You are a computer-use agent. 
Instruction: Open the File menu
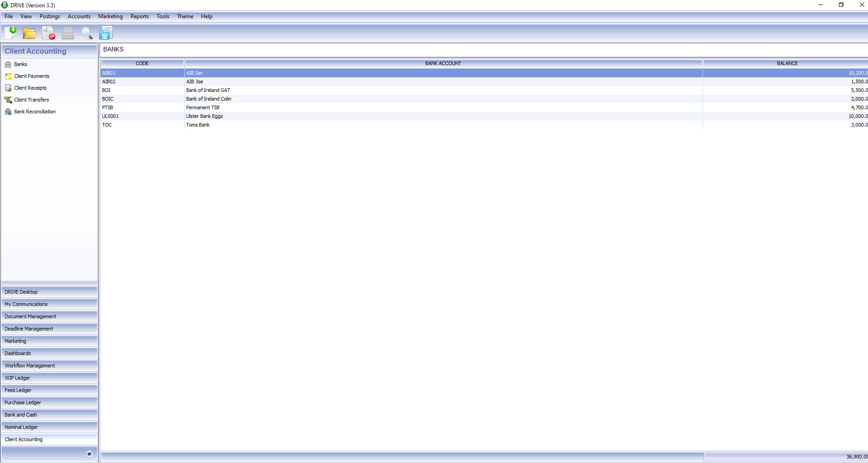[x=9, y=16]
